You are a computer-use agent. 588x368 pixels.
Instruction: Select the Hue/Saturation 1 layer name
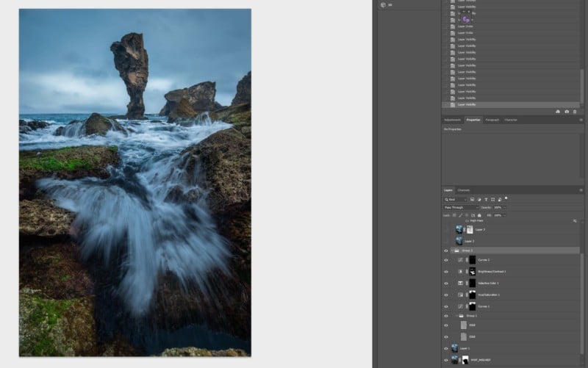[x=489, y=295]
